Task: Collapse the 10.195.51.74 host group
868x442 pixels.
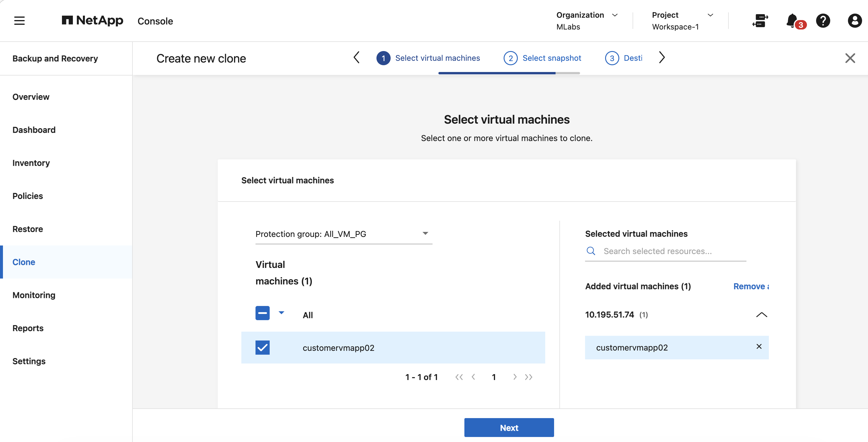Action: (761, 315)
